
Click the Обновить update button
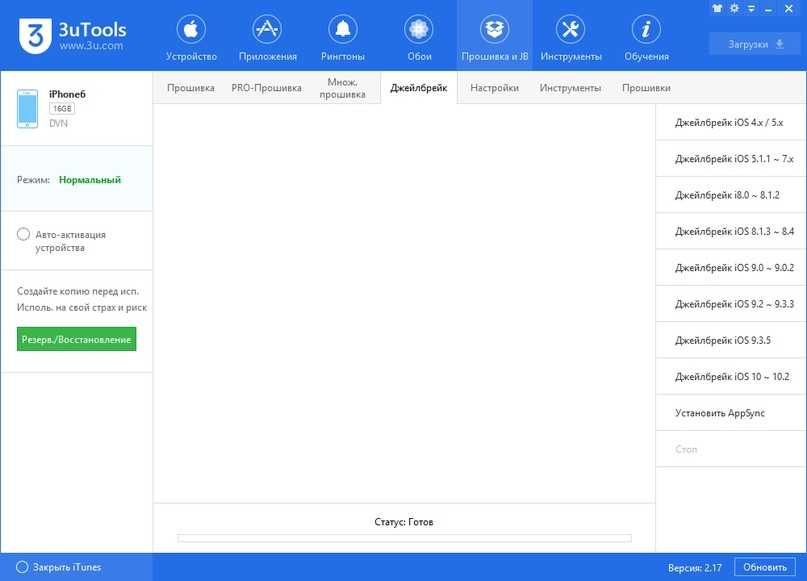(765, 567)
